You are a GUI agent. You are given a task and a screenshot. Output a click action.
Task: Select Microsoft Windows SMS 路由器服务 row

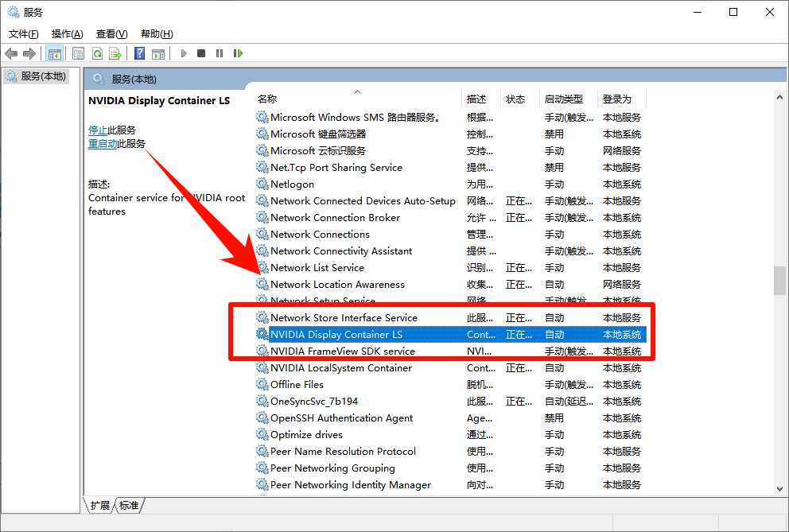point(450,117)
